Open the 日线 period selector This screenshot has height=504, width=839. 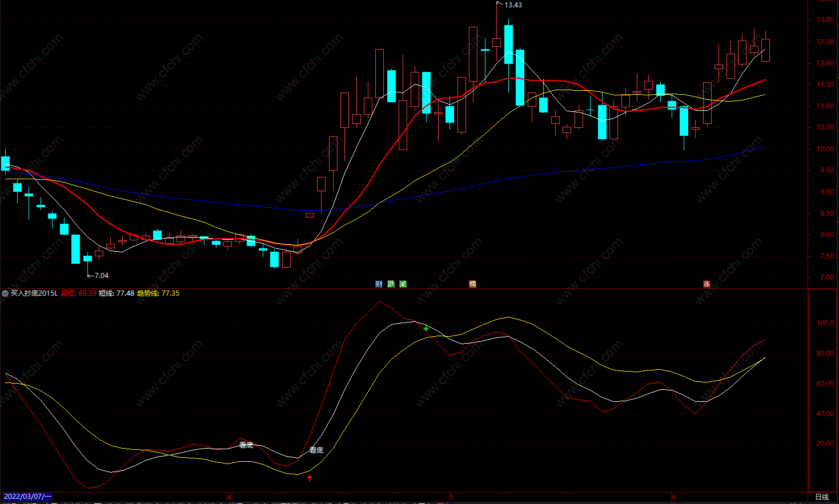coord(821,497)
